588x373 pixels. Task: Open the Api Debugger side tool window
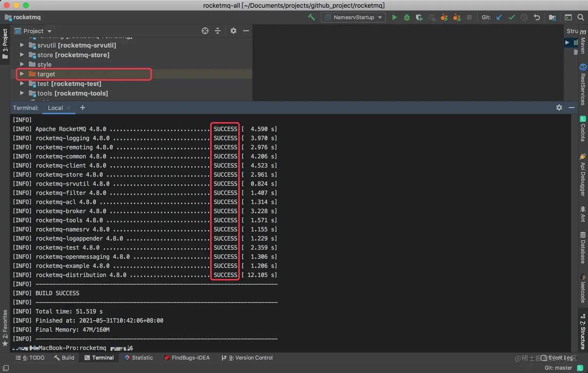coord(583,175)
